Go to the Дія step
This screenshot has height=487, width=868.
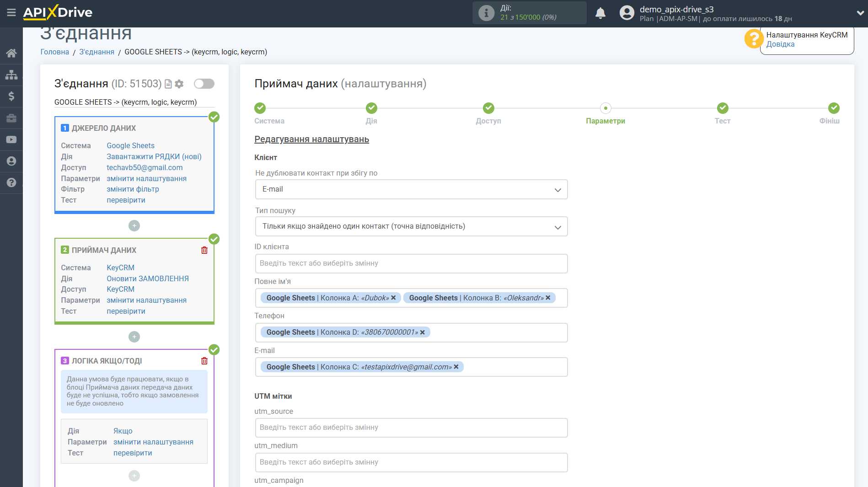point(371,108)
